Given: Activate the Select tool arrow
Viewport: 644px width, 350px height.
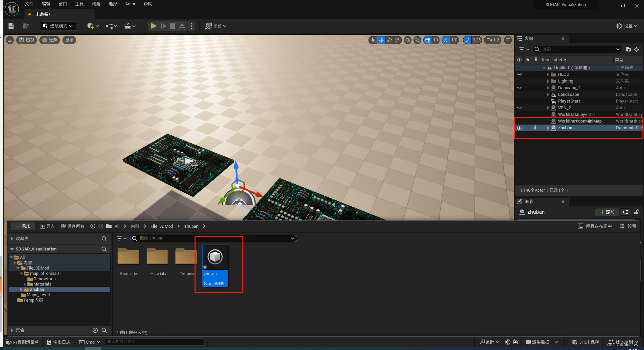Looking at the screenshot, I should coord(373,40).
